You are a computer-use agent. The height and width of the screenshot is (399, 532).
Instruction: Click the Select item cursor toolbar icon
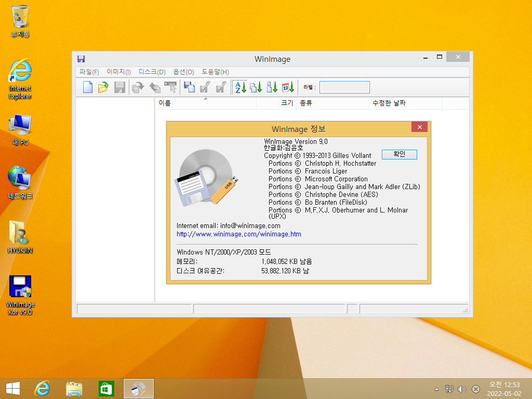click(170, 87)
